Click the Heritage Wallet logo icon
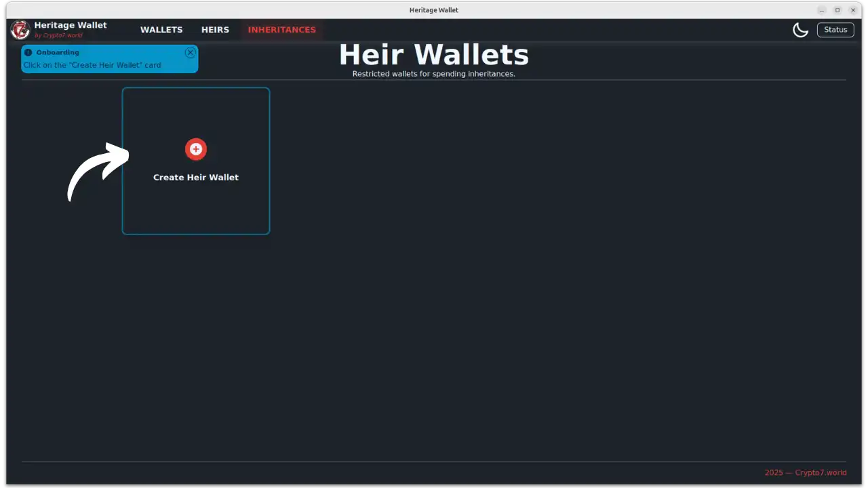Image resolution: width=868 pixels, height=488 pixels. pos(20,29)
